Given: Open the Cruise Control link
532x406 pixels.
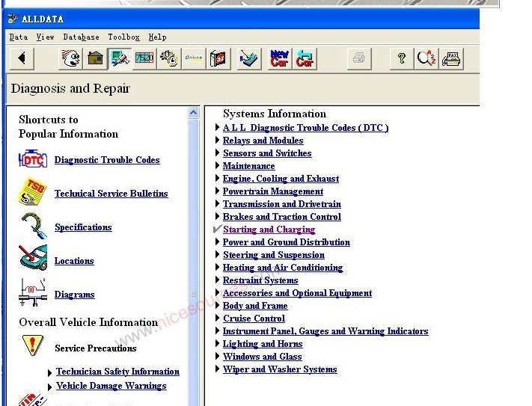Looking at the screenshot, I should (254, 319).
